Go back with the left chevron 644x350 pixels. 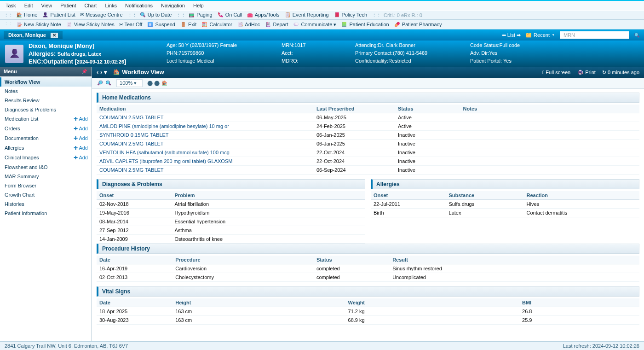click(x=98, y=72)
